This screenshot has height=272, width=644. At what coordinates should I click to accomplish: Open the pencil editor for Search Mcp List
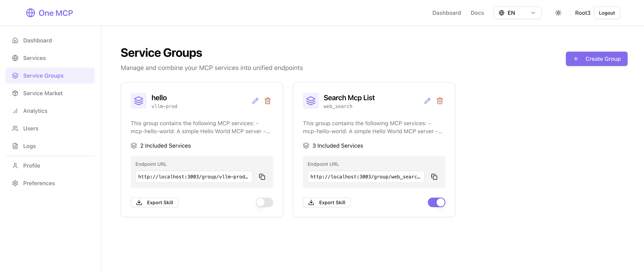coord(427,101)
